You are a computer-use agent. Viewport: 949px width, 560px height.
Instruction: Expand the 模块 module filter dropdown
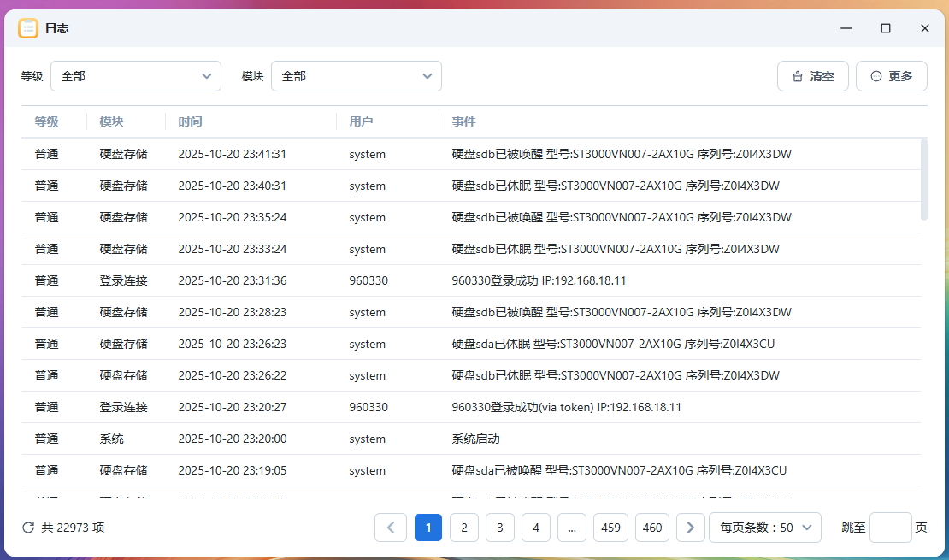(357, 76)
